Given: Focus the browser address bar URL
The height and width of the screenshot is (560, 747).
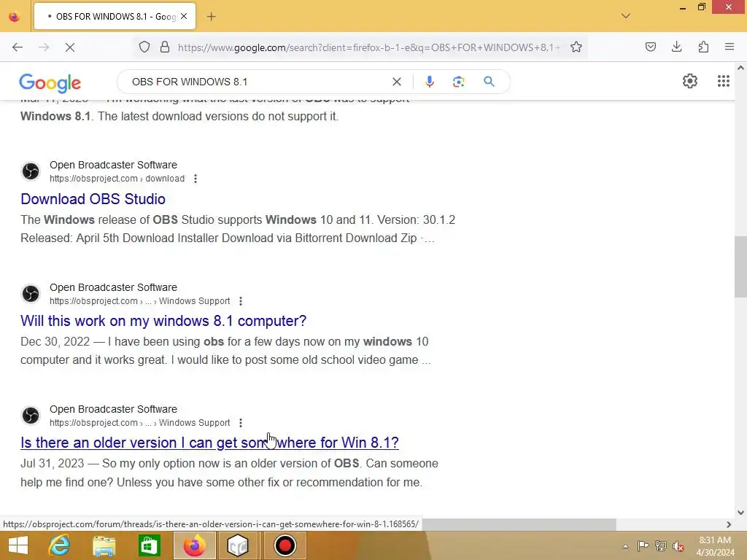Looking at the screenshot, I should [x=368, y=47].
